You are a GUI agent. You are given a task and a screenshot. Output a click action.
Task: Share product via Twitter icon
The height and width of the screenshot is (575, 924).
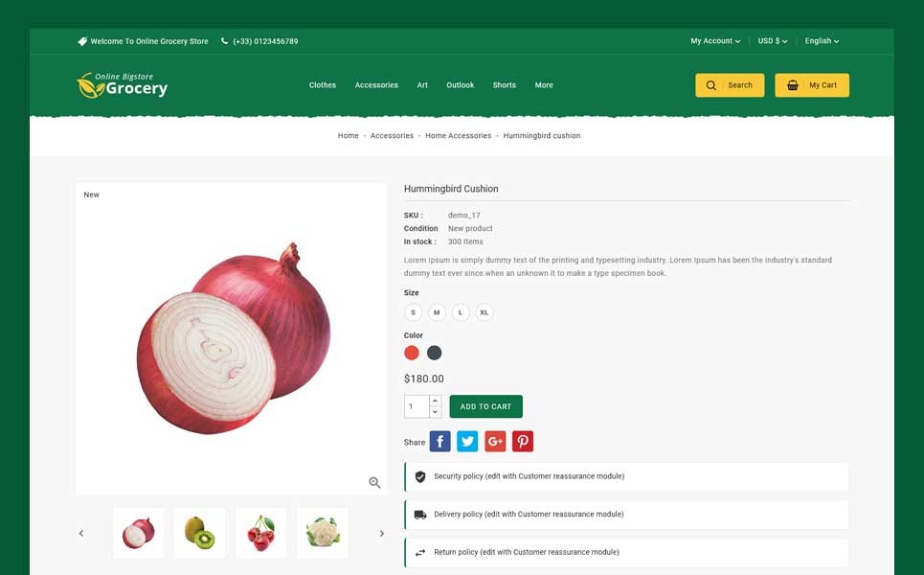[467, 441]
